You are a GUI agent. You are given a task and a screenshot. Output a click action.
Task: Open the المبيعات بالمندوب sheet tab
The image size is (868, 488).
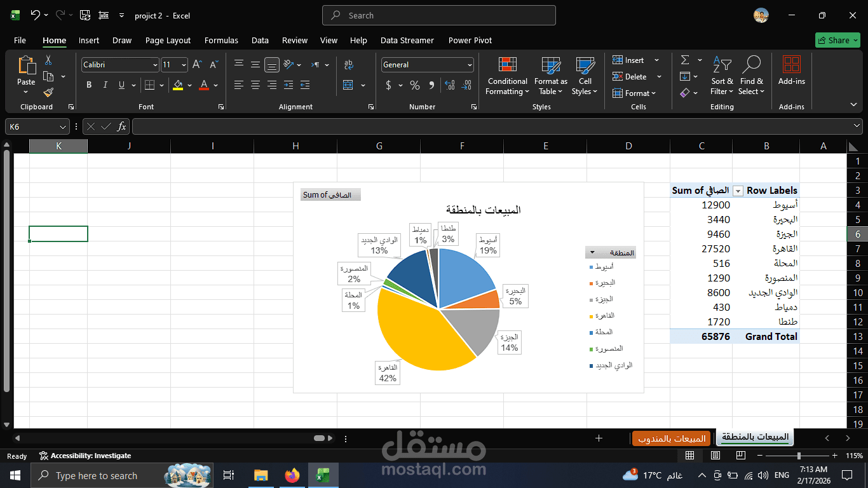670,438
